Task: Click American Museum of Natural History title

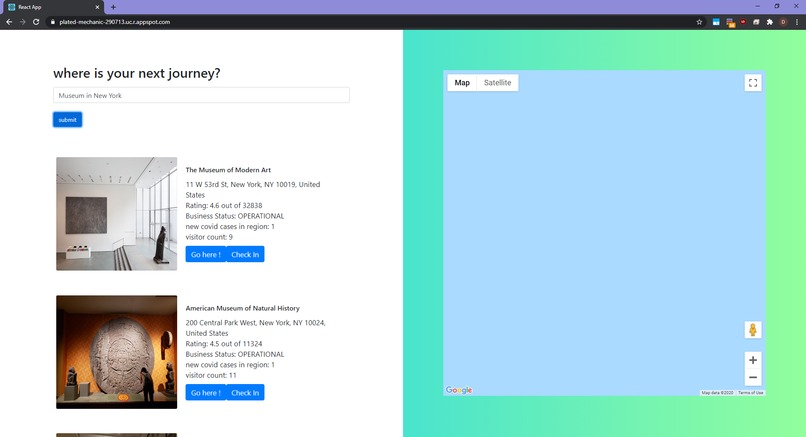Action: pyautogui.click(x=243, y=308)
